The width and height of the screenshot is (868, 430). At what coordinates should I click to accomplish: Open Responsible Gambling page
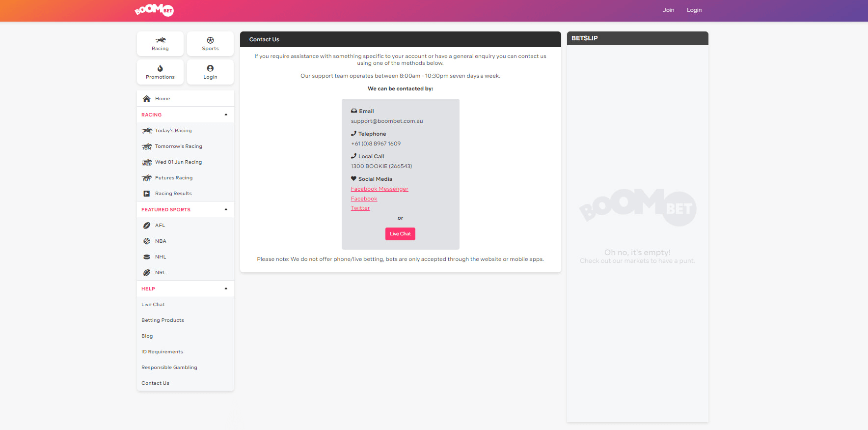(186, 368)
